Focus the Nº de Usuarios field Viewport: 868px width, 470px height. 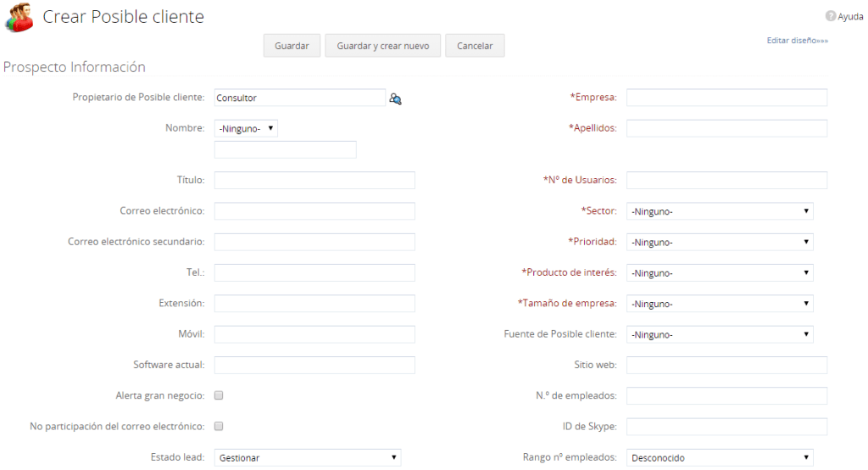(726, 180)
